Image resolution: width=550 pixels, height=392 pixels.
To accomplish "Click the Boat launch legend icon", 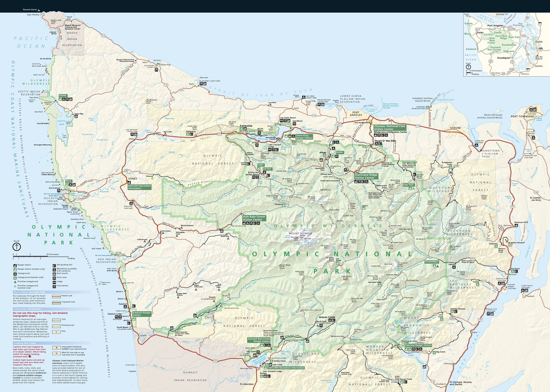I will pyautogui.click(x=54, y=274).
